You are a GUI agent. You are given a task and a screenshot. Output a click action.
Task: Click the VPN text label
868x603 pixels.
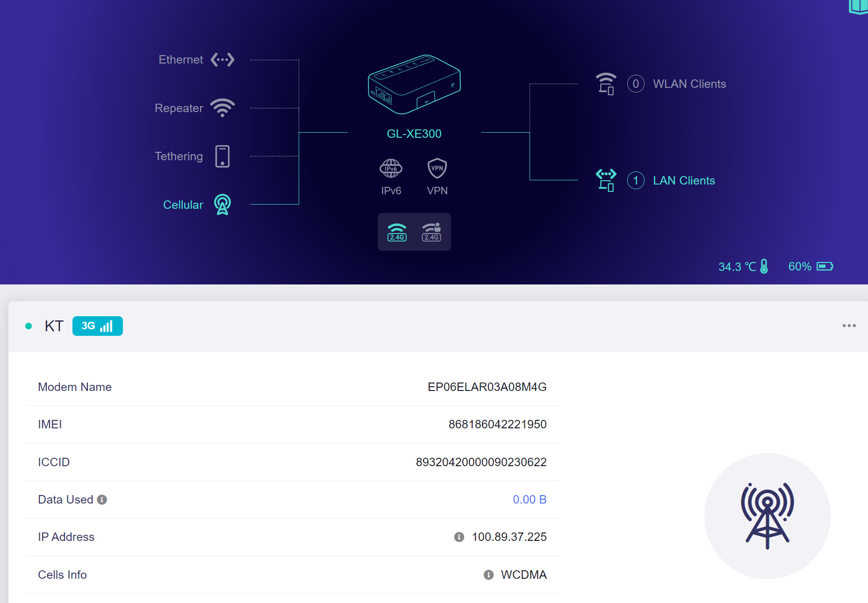(x=437, y=191)
